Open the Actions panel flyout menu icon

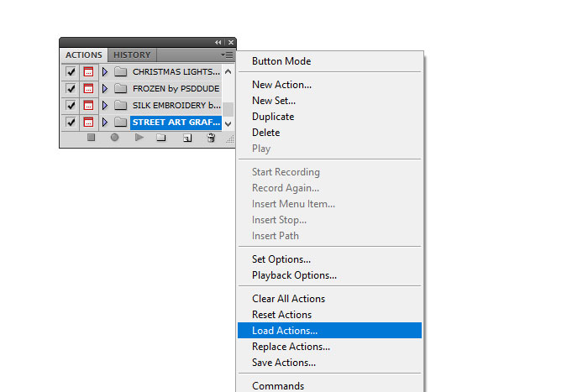point(228,55)
